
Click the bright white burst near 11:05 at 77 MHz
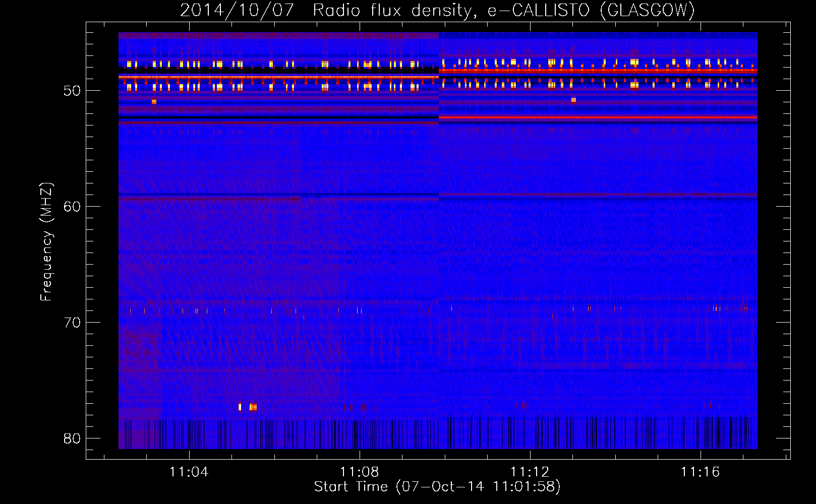click(x=240, y=407)
